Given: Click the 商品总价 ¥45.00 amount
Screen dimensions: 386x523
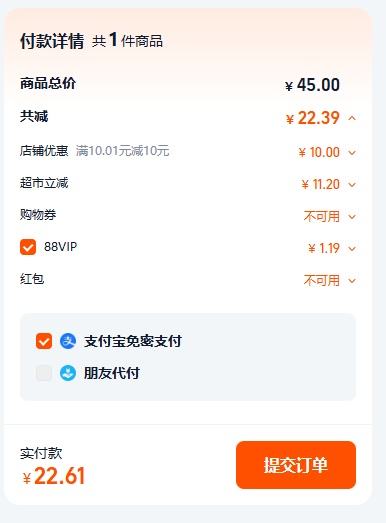Looking at the screenshot, I should [x=312, y=85].
